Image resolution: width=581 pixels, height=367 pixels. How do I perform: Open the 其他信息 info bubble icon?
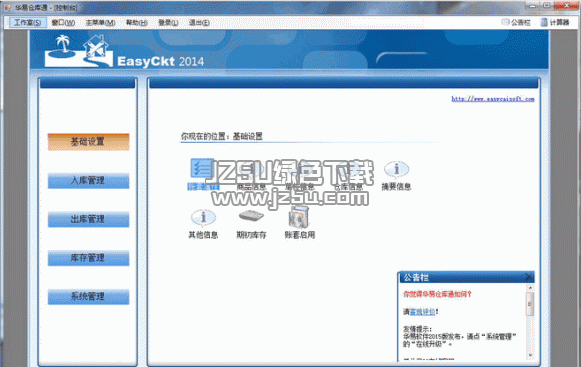pos(203,218)
